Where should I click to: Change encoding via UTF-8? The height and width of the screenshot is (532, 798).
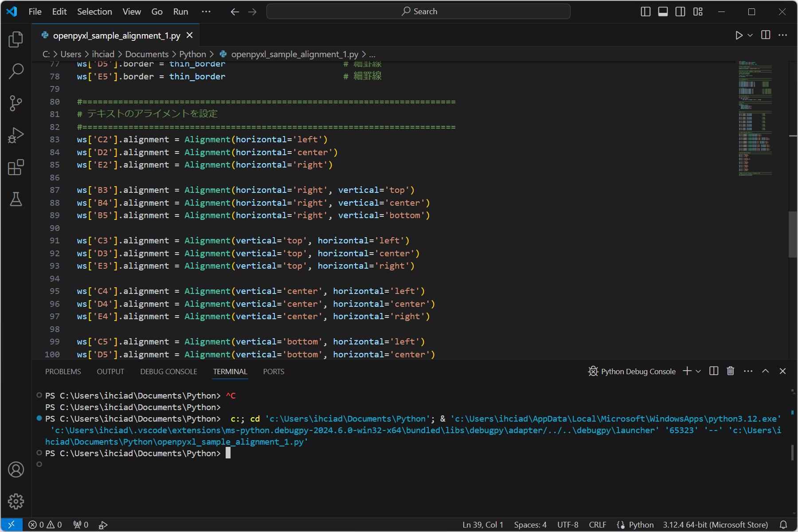click(568, 525)
